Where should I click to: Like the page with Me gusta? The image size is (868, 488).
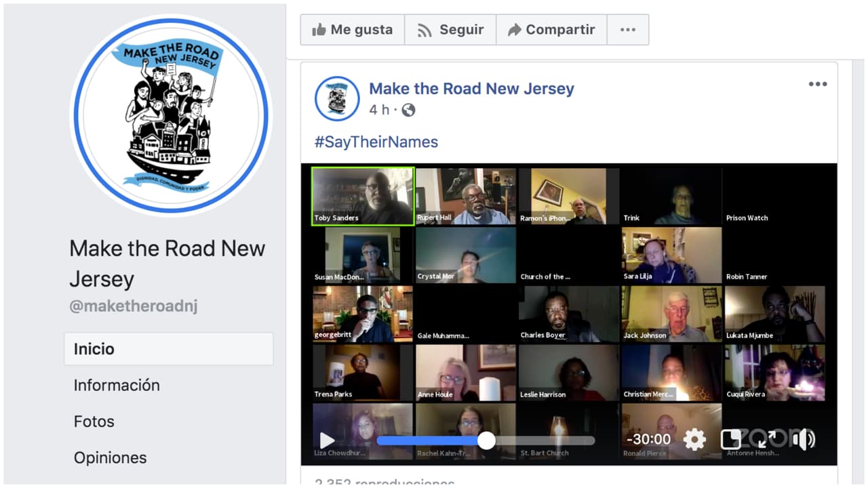[x=353, y=30]
